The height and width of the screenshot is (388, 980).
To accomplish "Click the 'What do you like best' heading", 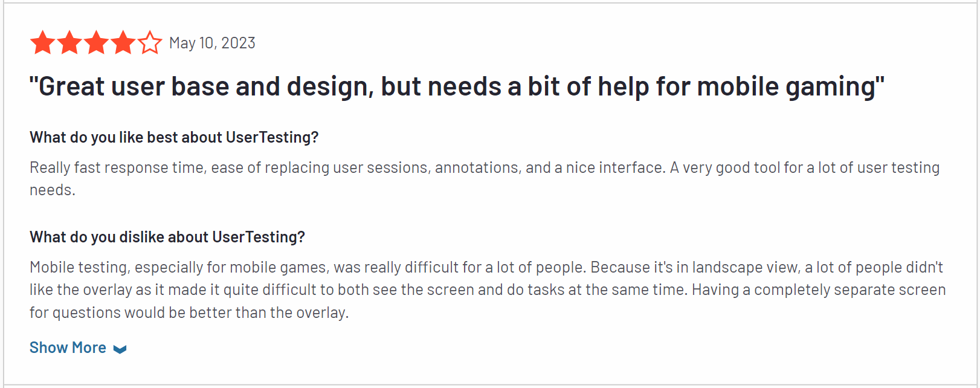I will click(174, 137).
